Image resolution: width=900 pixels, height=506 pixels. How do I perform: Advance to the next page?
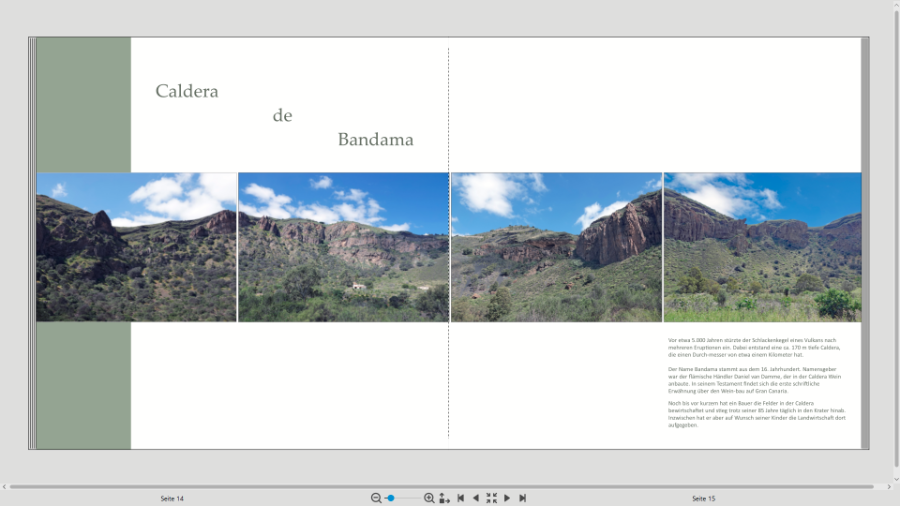pos(507,498)
